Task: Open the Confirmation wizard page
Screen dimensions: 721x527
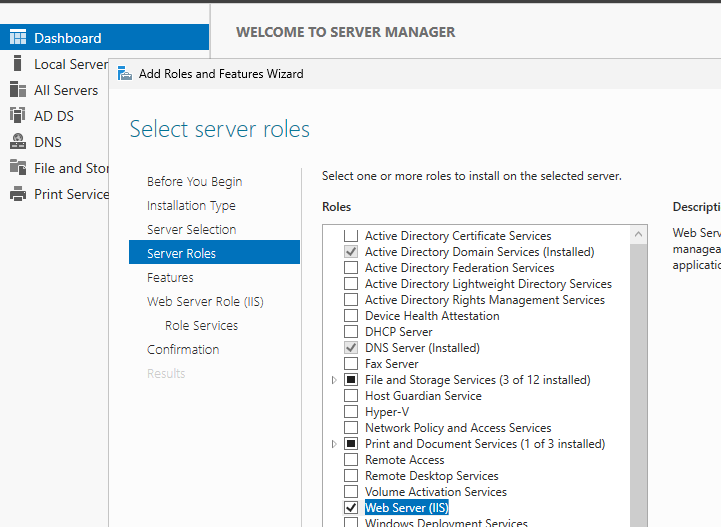Action: tap(183, 349)
